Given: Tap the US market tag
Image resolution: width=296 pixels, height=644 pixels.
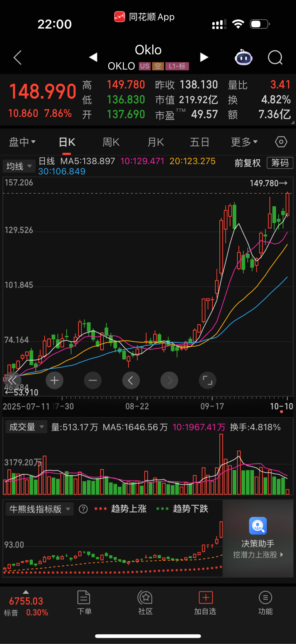Looking at the screenshot, I should (x=145, y=66).
